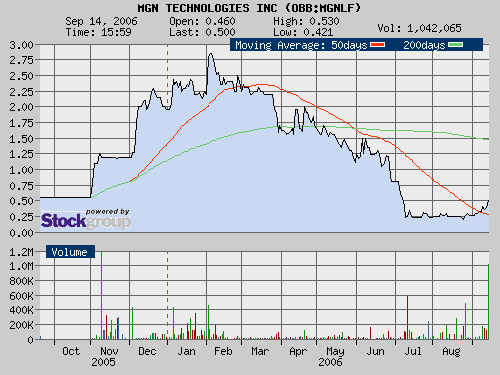
Task: Click the 800K volume axis label
Action: [x=21, y=281]
